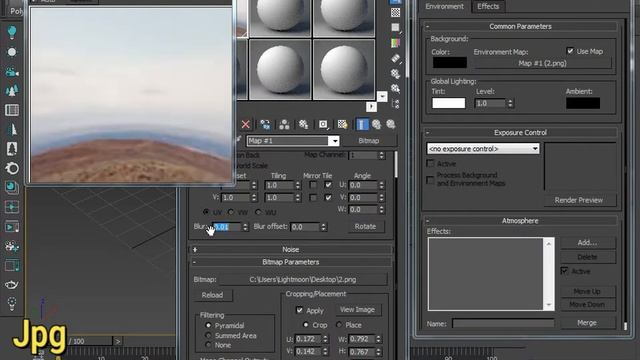Click the Make Unique three-spheres icon
Screen dimensions: 640x360
click(284, 124)
